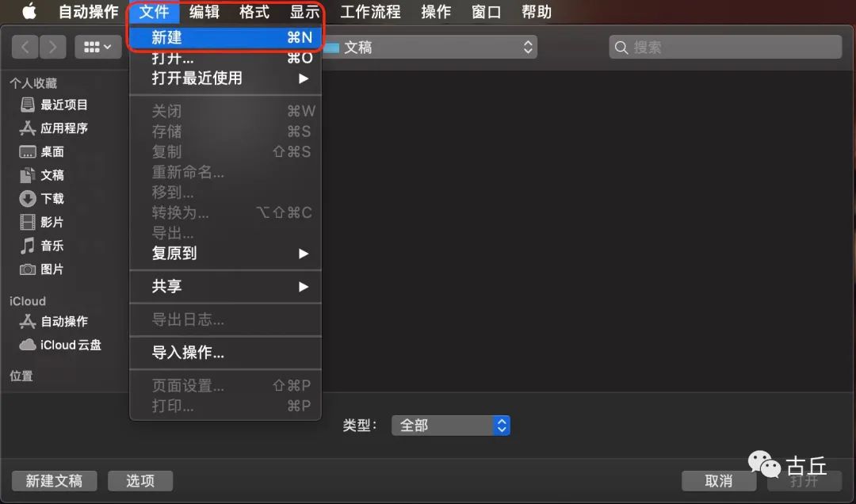Click the 影片 filmstrip icon
The height and width of the screenshot is (504, 856).
click(27, 222)
